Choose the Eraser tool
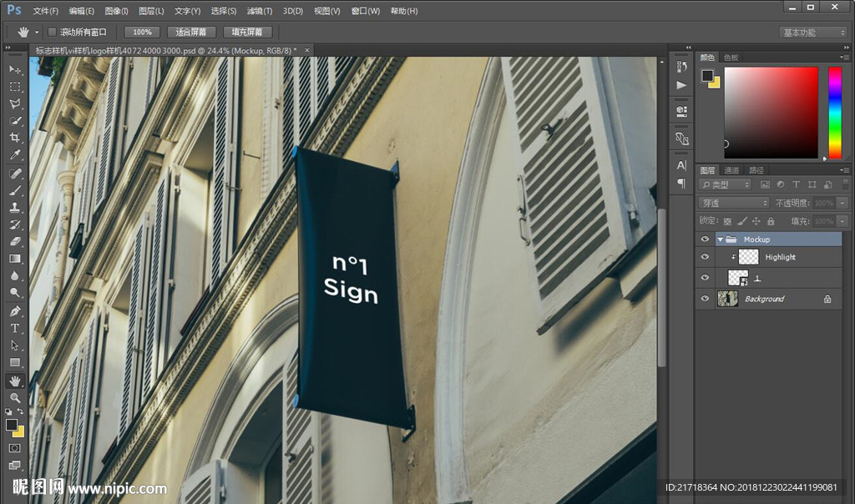This screenshot has width=855, height=504. coord(15,241)
